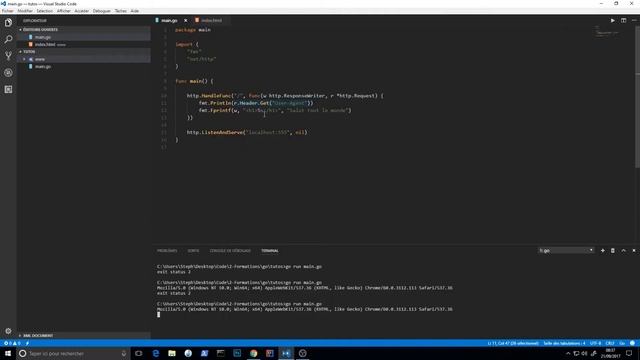
Task: Click the "func main()" code line
Action: [x=194, y=81]
